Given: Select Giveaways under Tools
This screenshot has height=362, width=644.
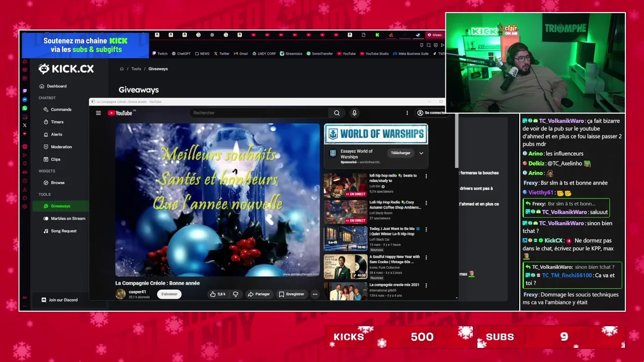Looking at the screenshot, I should point(60,206).
